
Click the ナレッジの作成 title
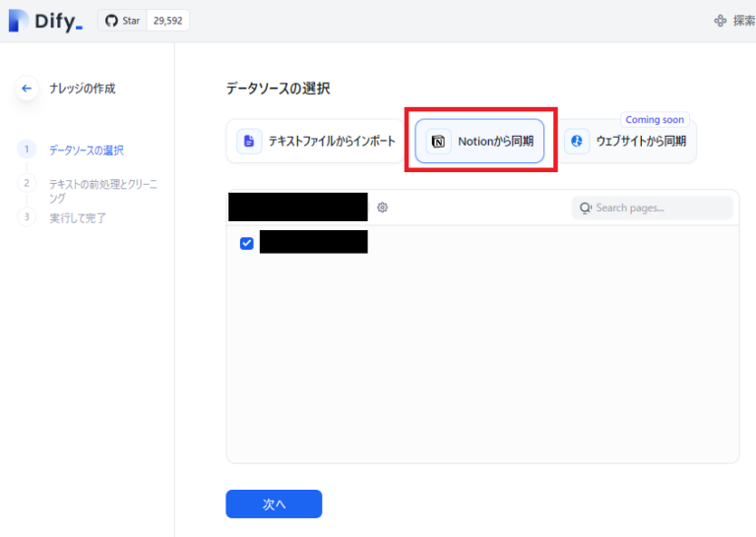83,89
